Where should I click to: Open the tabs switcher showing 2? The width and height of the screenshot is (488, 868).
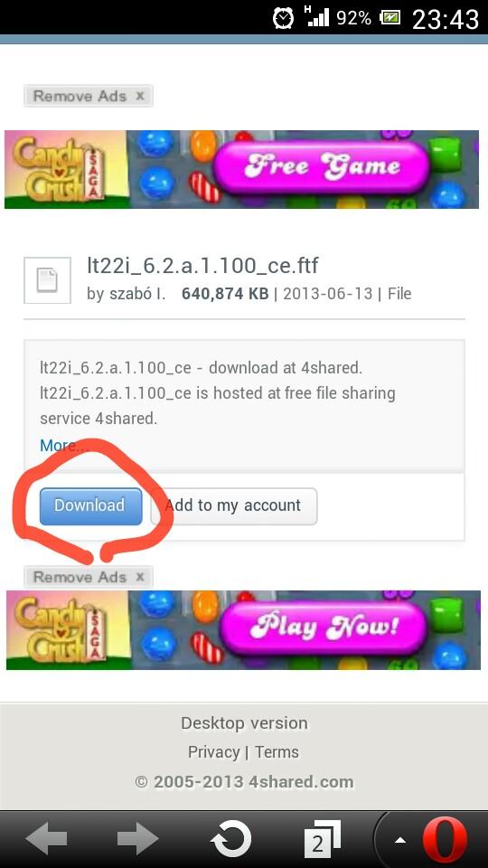click(x=323, y=840)
